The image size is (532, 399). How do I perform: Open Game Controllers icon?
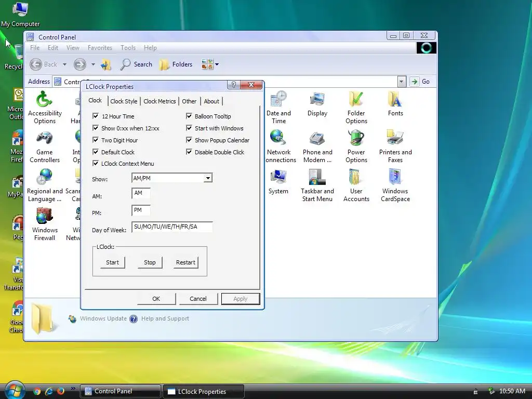point(45,147)
